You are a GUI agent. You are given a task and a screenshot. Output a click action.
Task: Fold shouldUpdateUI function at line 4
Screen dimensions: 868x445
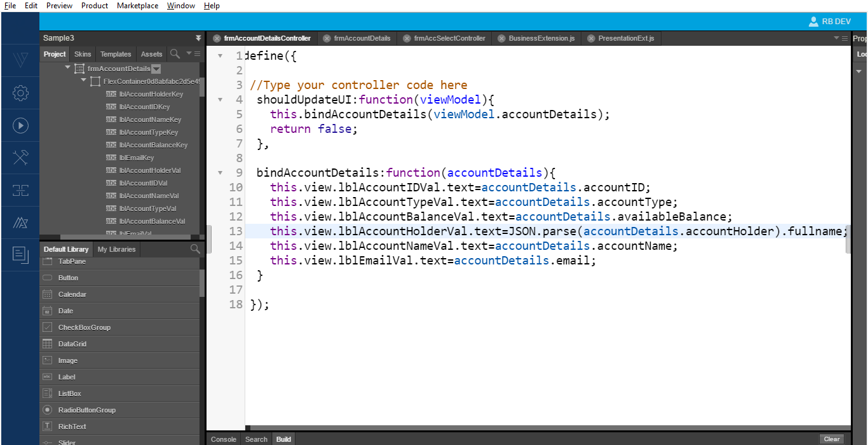pyautogui.click(x=220, y=100)
